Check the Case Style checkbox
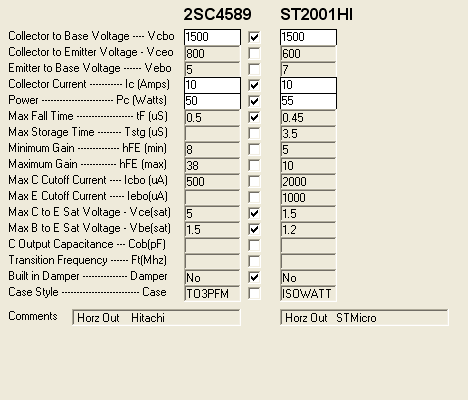This screenshot has width=468, height=400. coord(254,293)
